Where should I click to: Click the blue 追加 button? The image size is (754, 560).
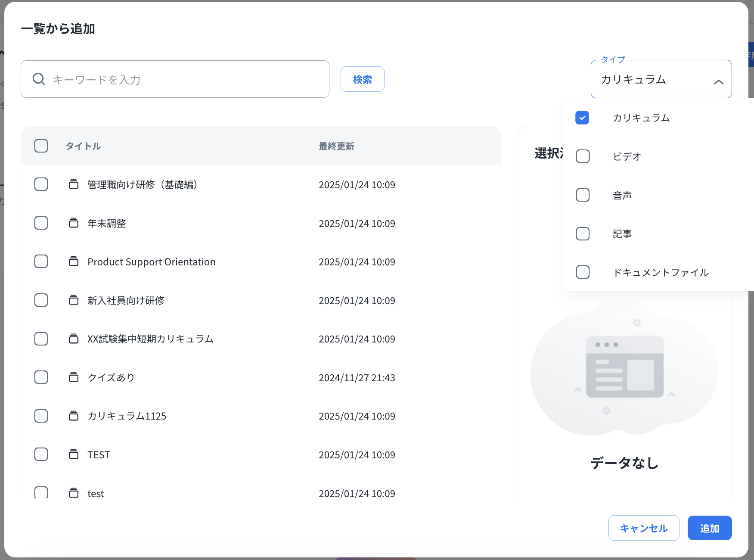(709, 528)
